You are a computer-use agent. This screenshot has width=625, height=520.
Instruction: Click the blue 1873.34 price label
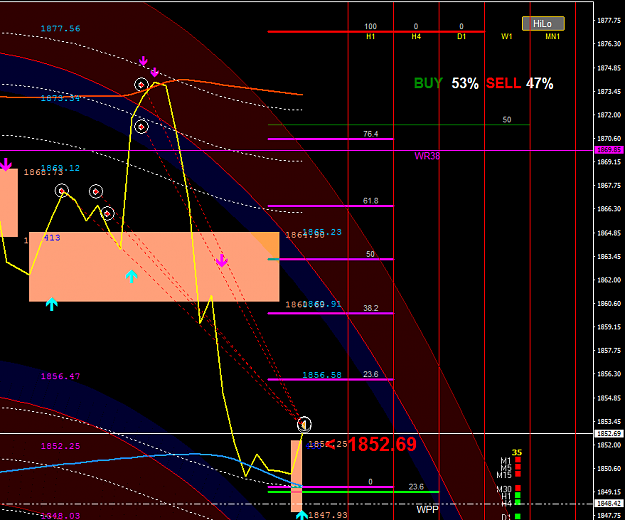click(x=60, y=98)
